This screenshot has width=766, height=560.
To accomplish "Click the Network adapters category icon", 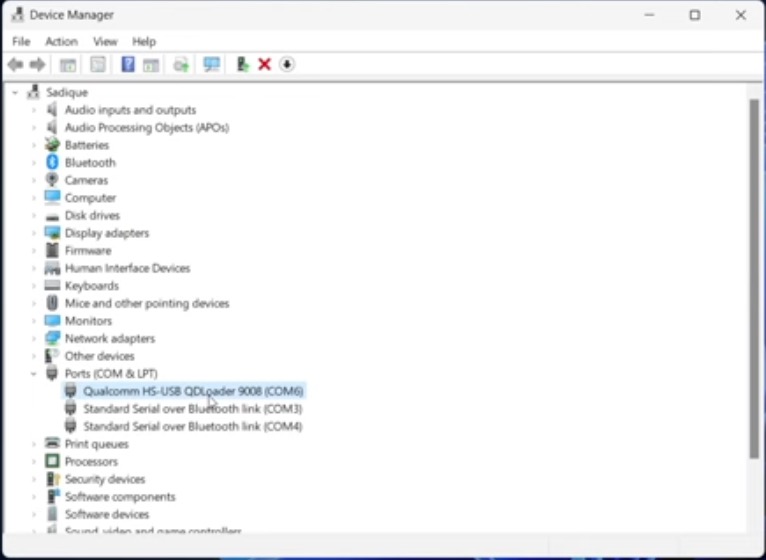I will 52,338.
